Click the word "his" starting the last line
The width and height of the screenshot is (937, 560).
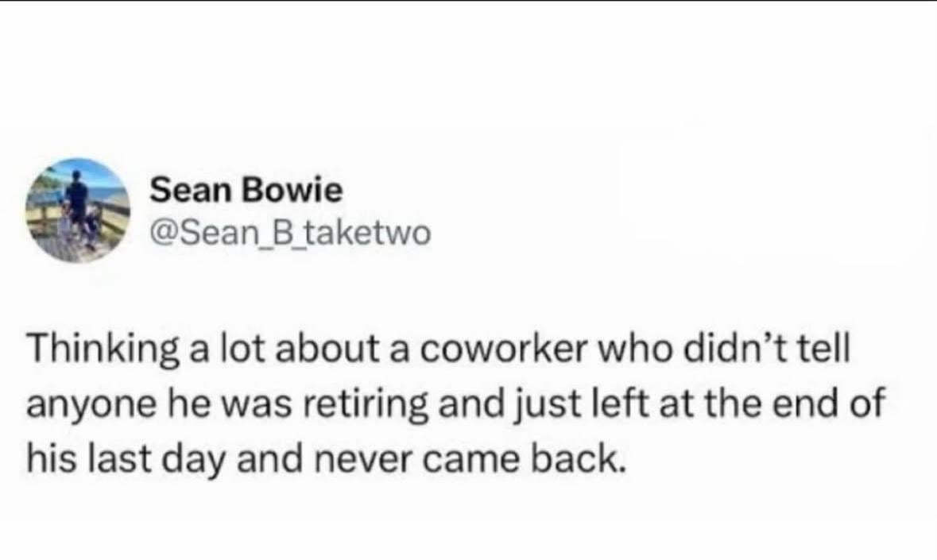click(x=48, y=460)
